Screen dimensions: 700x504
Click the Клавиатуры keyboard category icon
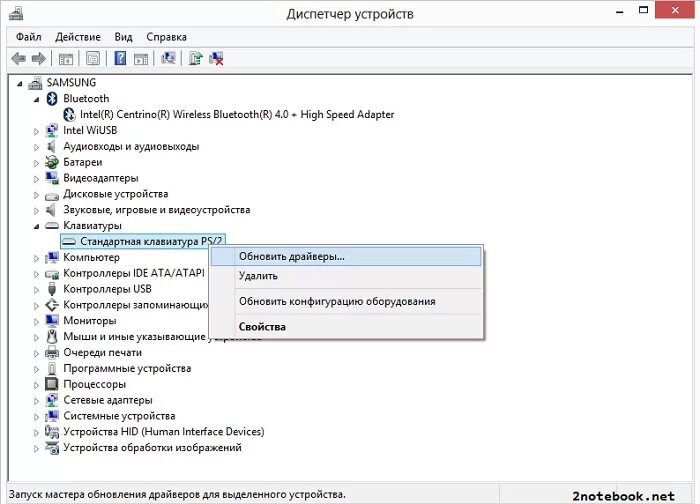(x=52, y=225)
